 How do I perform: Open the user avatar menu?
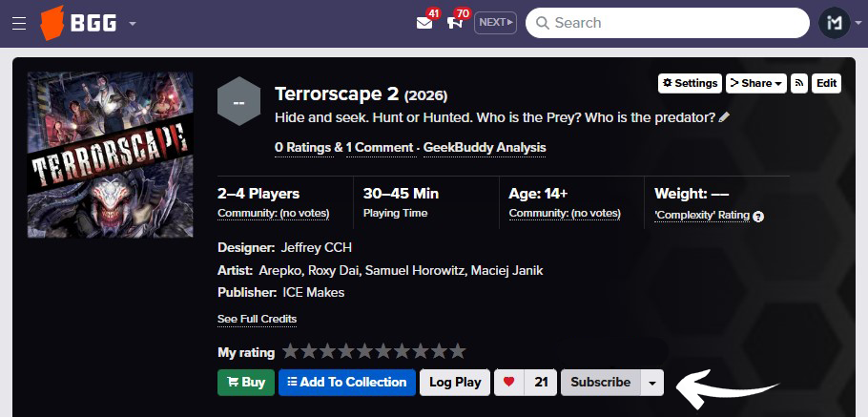point(834,23)
